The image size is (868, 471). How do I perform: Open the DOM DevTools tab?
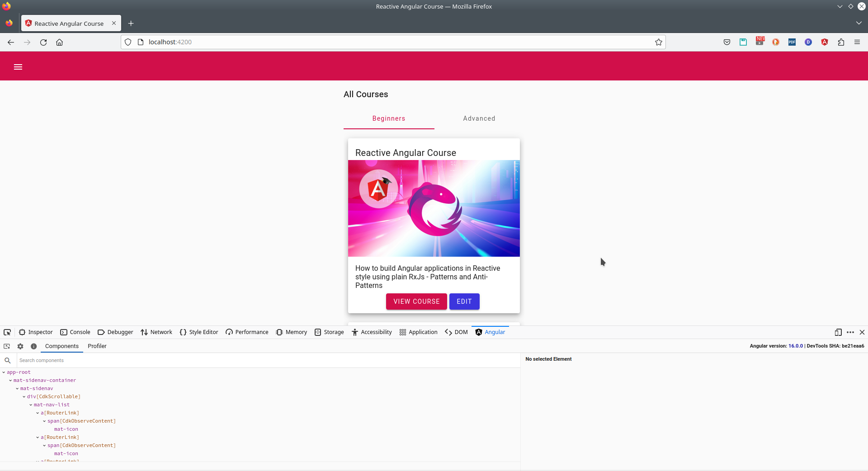[456, 332]
